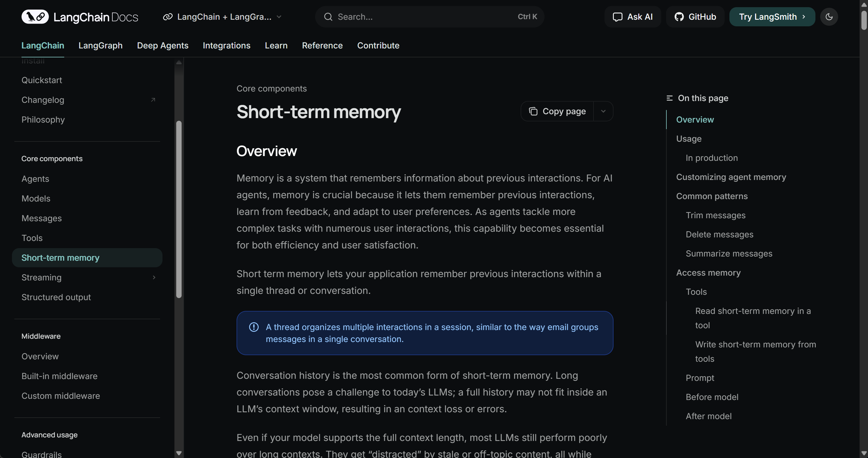The width and height of the screenshot is (868, 458).
Task: Click the sidebar scroll up arrow
Action: (179, 62)
